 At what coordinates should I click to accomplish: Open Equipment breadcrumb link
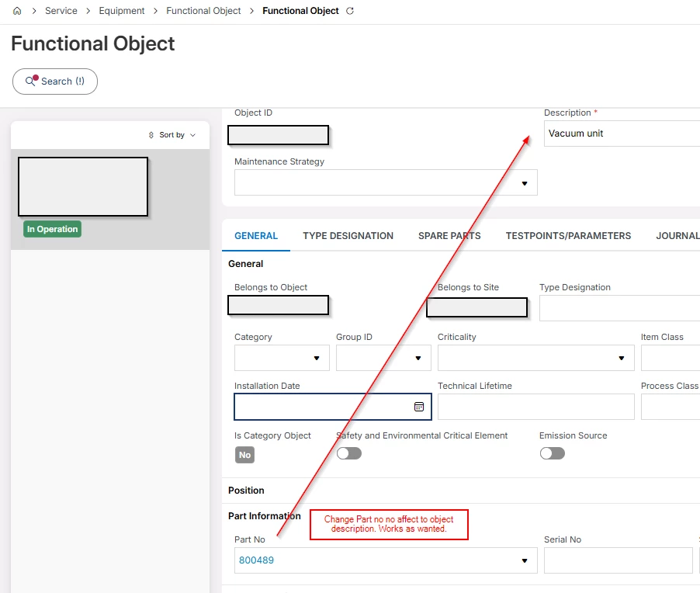coord(121,11)
